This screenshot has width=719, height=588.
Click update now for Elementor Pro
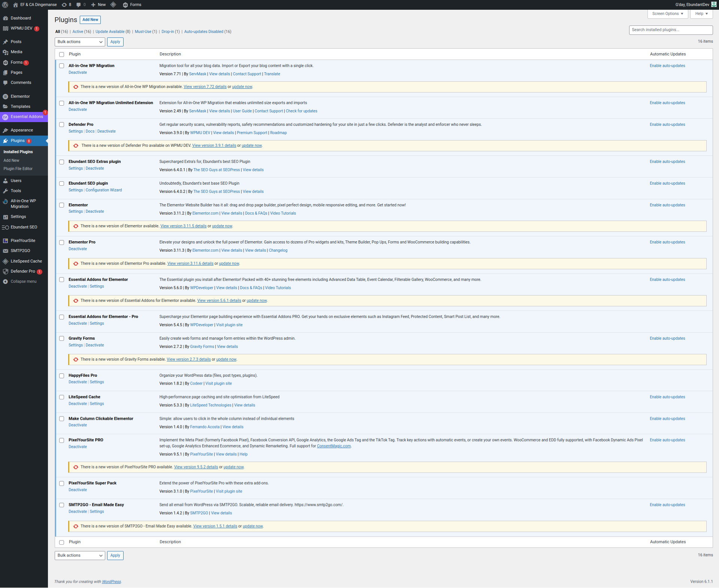(x=229, y=264)
